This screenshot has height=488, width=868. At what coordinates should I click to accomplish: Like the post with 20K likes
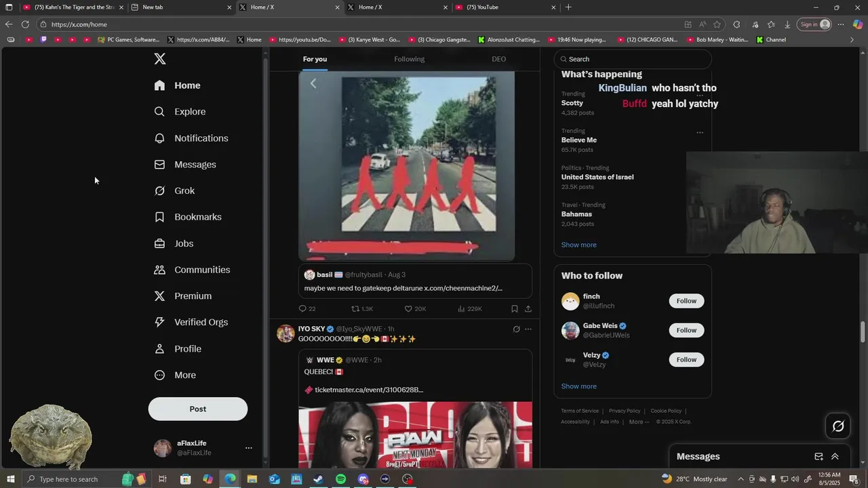(x=415, y=309)
